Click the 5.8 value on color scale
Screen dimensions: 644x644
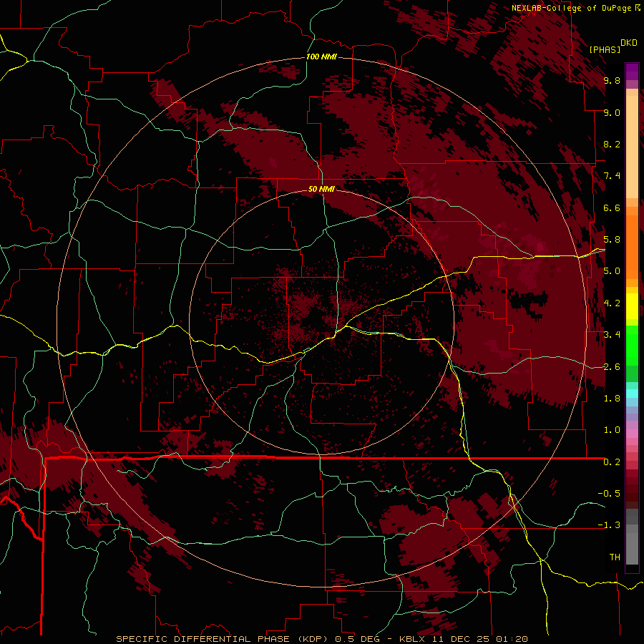tap(612, 240)
